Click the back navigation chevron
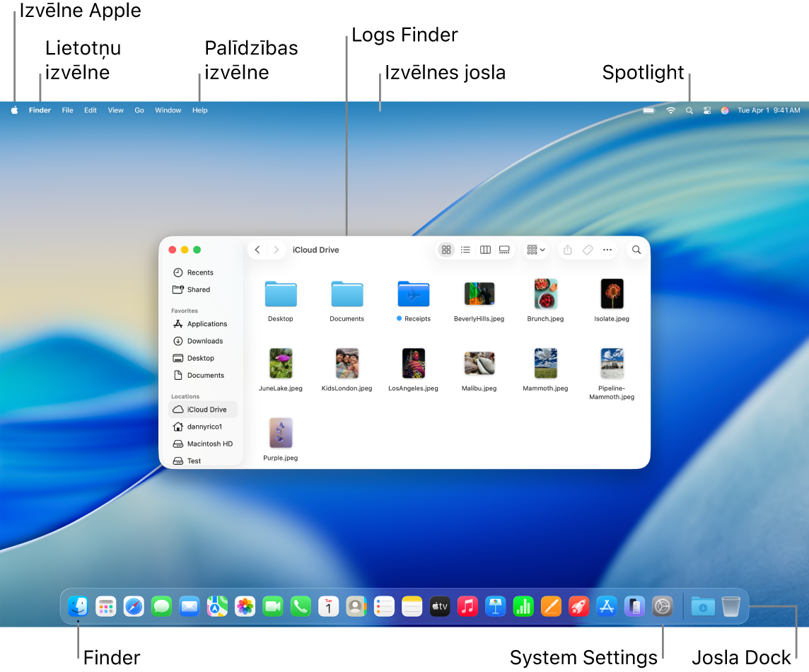This screenshot has height=672, width=809. tap(257, 250)
